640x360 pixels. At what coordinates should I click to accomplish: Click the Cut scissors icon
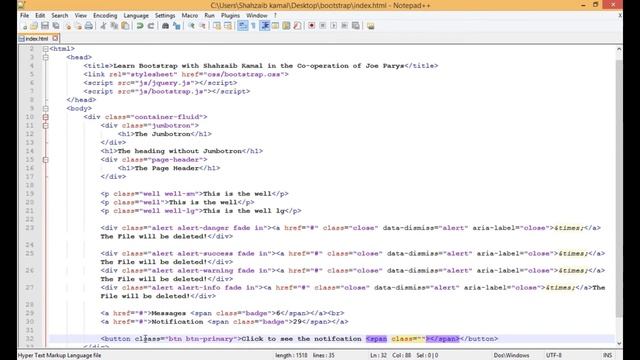pyautogui.click(x=103, y=26)
